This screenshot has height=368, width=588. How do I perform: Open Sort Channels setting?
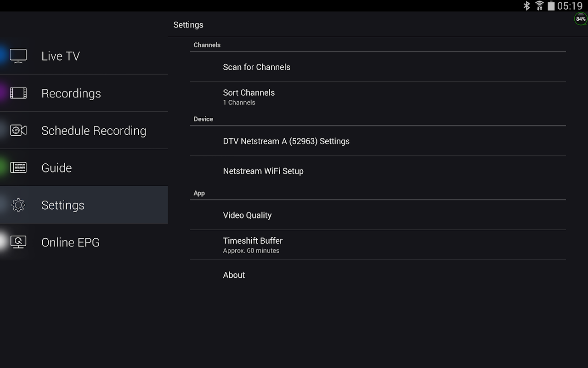249,97
